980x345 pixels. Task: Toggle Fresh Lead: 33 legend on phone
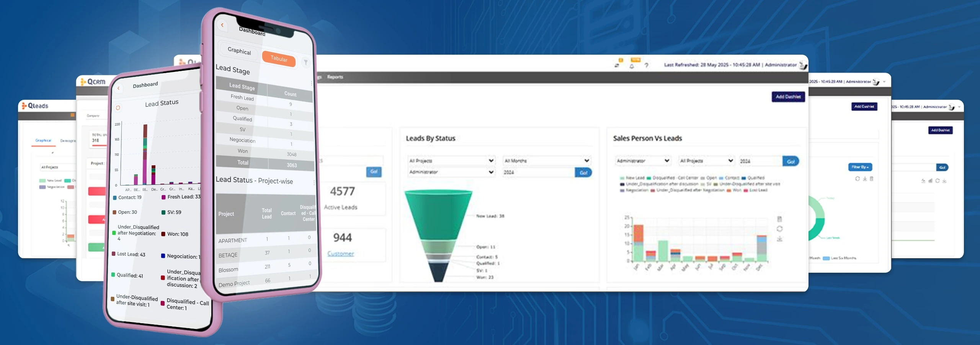click(x=181, y=197)
